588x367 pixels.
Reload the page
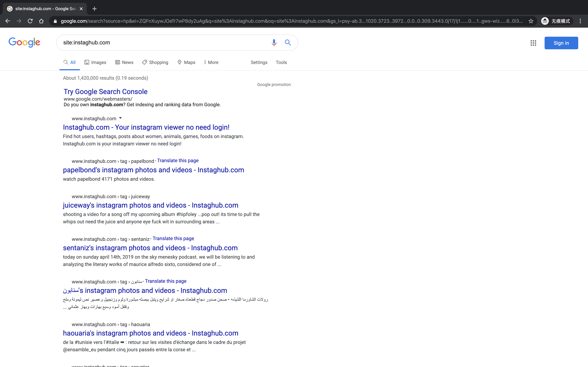(30, 21)
